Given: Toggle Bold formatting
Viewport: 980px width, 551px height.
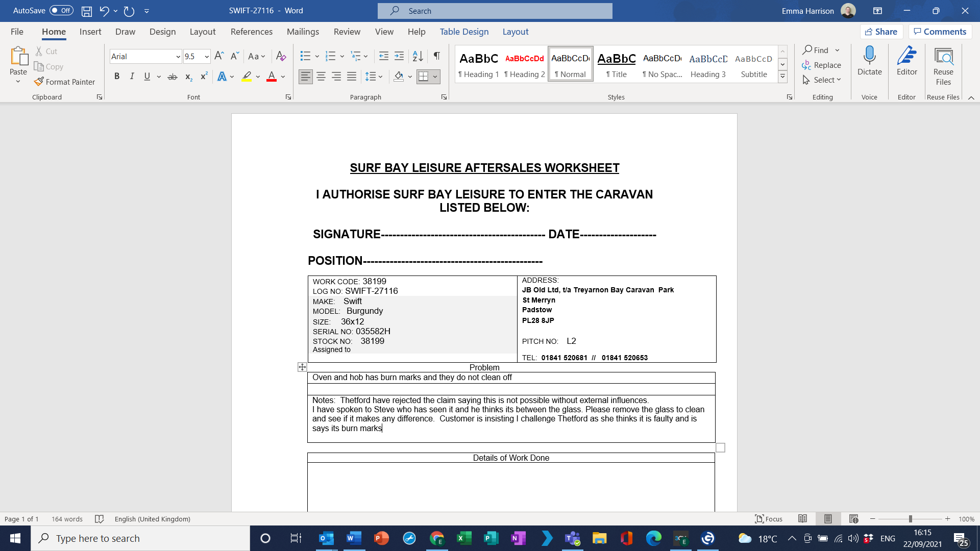Looking at the screenshot, I should [117, 77].
